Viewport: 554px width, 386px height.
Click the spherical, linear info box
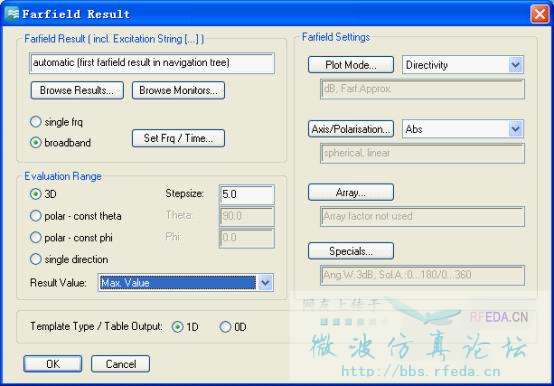[x=422, y=154]
